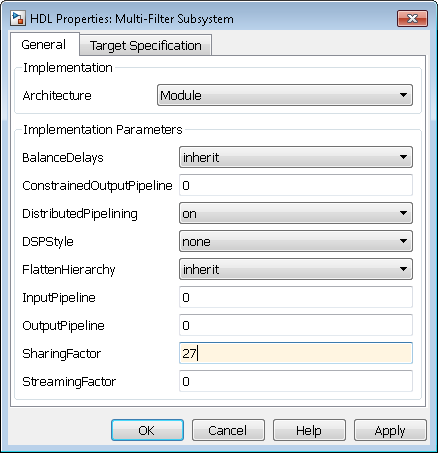Click the SharingFactor label text
This screenshot has width=438, height=453.
click(61, 353)
